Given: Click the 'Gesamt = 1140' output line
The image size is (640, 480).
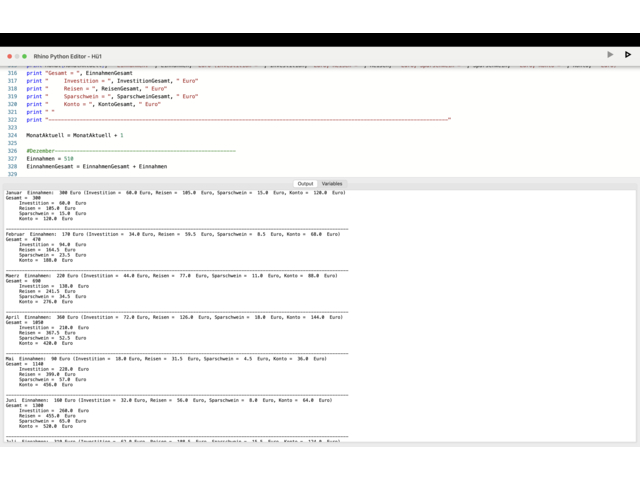Looking at the screenshot, I should click(x=24, y=364).
